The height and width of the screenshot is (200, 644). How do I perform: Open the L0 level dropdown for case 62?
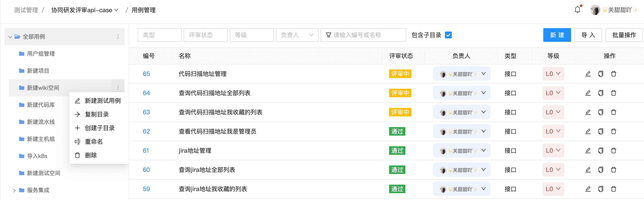pos(553,131)
